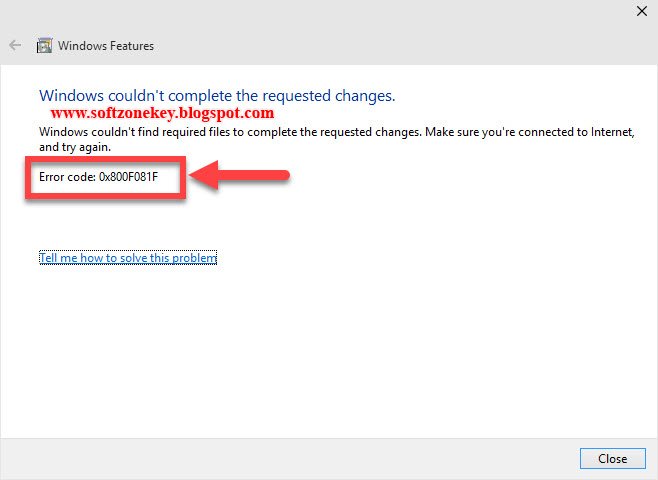This screenshot has width=658, height=480.
Task: Click the back arrow in the header
Action: pos(15,45)
